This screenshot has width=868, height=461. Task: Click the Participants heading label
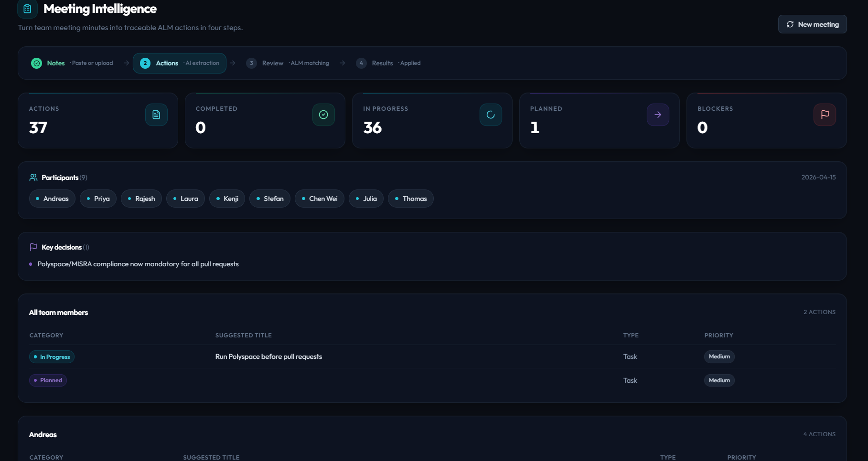(60, 178)
